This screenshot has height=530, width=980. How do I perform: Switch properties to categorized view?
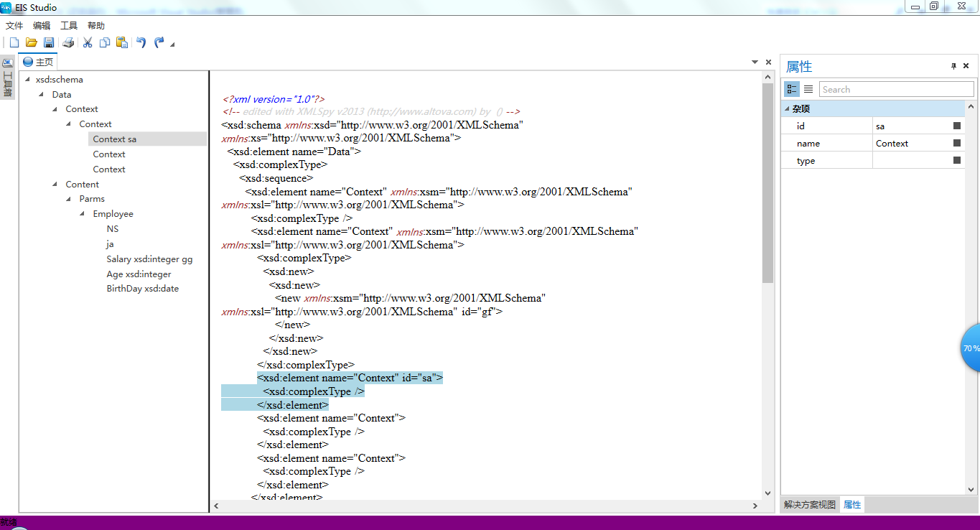coord(792,89)
